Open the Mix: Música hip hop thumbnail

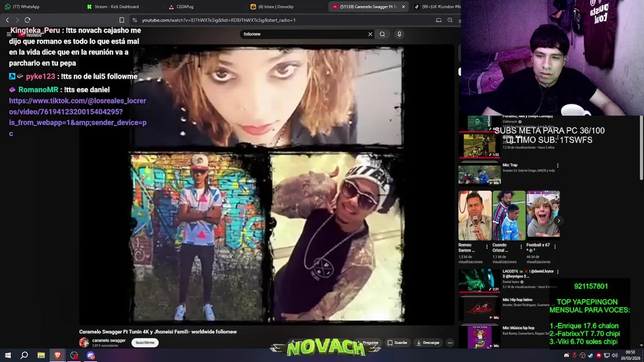[x=479, y=337]
